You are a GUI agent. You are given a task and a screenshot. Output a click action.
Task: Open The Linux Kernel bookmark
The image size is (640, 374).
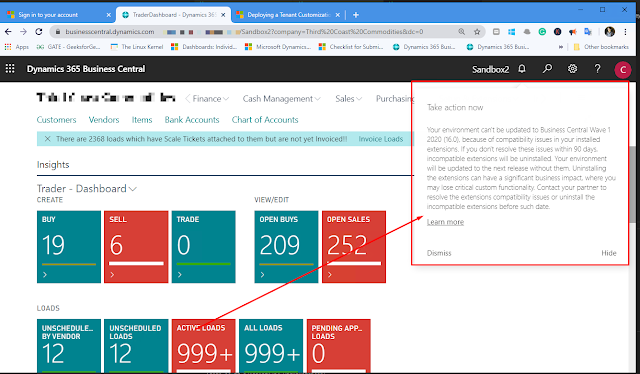coord(137,47)
